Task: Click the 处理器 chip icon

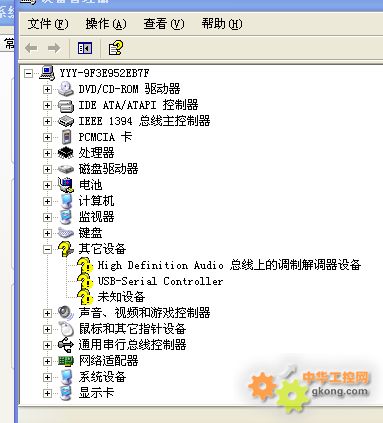Action: pyautogui.click(x=66, y=153)
